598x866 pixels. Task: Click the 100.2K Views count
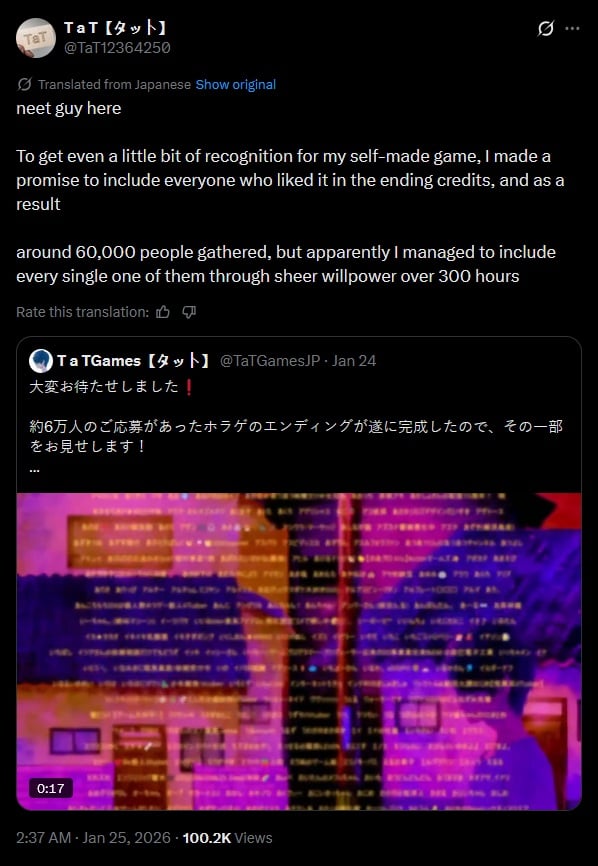[x=227, y=838]
